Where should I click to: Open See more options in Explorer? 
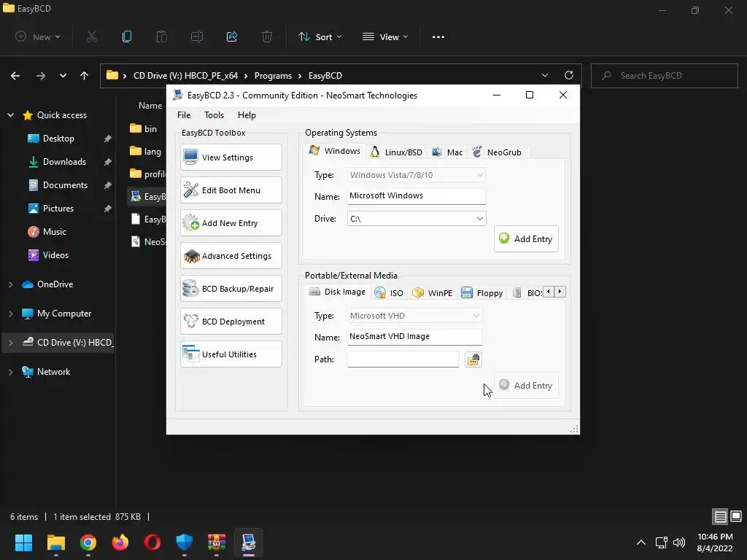coord(438,36)
